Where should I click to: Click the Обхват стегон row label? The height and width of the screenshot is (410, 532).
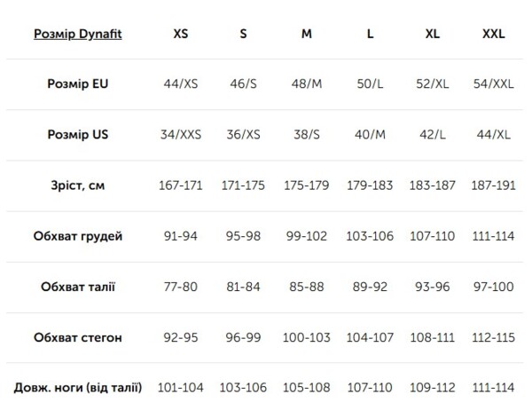(78, 337)
